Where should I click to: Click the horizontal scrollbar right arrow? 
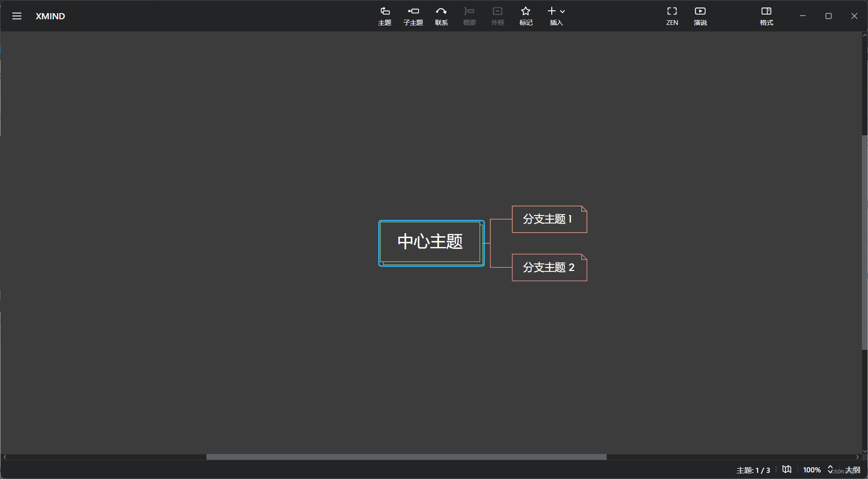(858, 457)
